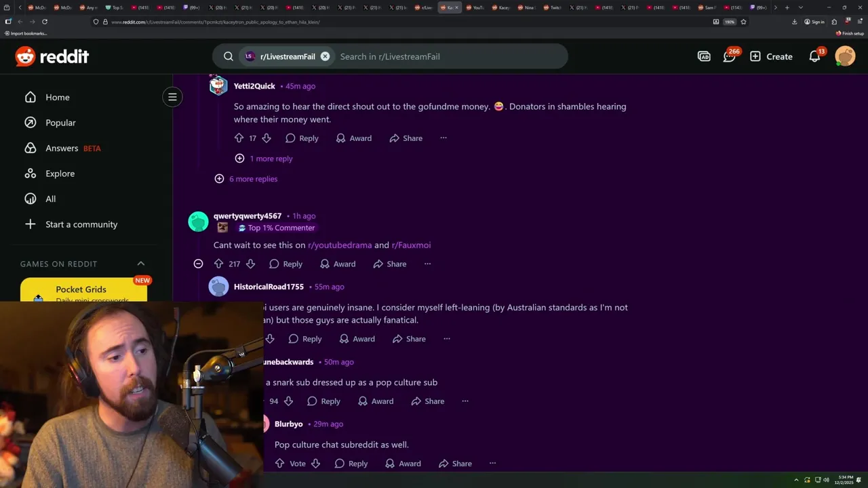Downvote qwertyqwerty4567's comment
Screen dimensions: 868x488
(250, 264)
